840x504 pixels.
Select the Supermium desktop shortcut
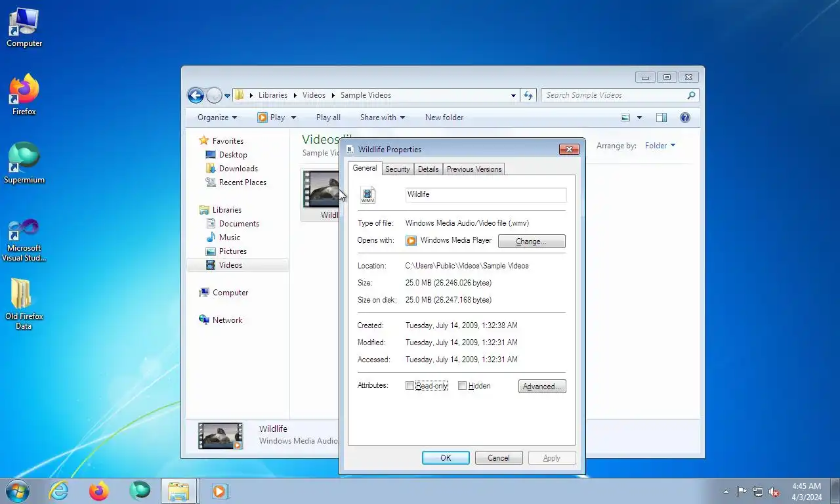(24, 163)
